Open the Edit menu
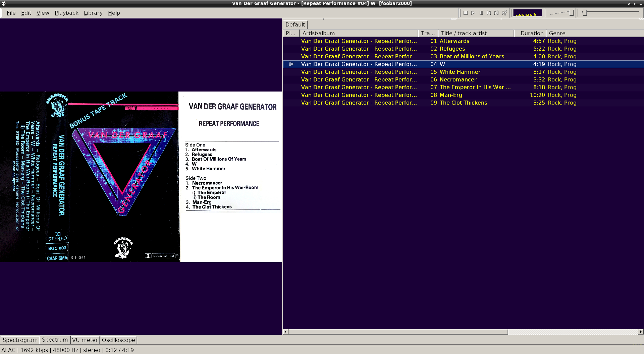The width and height of the screenshot is (644, 354). pos(26,13)
